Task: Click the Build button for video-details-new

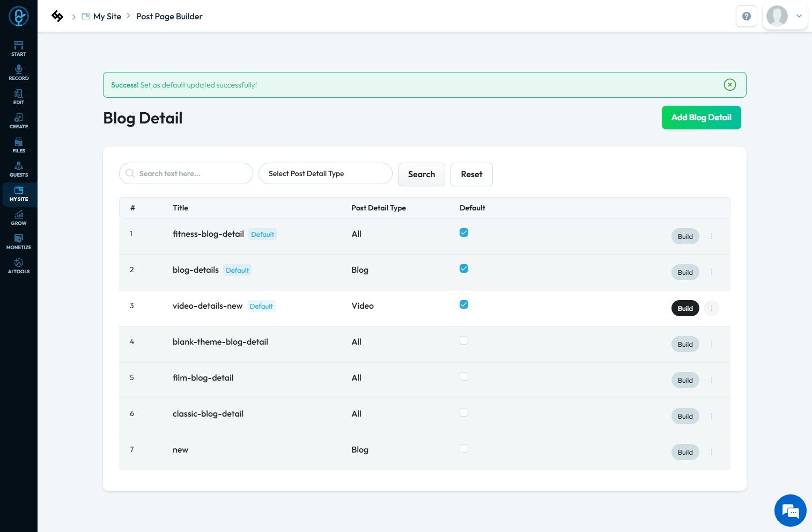Action: 685,308
